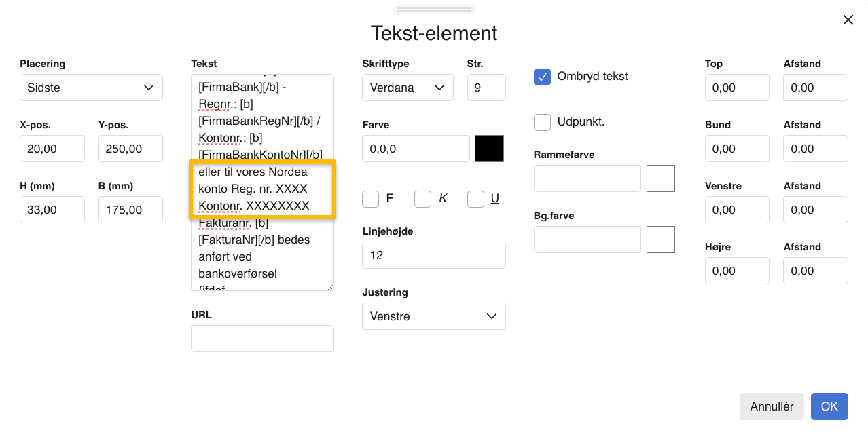The height and width of the screenshot is (439, 868).
Task: Close the Tekst-element dialog with the X
Action: 848,20
